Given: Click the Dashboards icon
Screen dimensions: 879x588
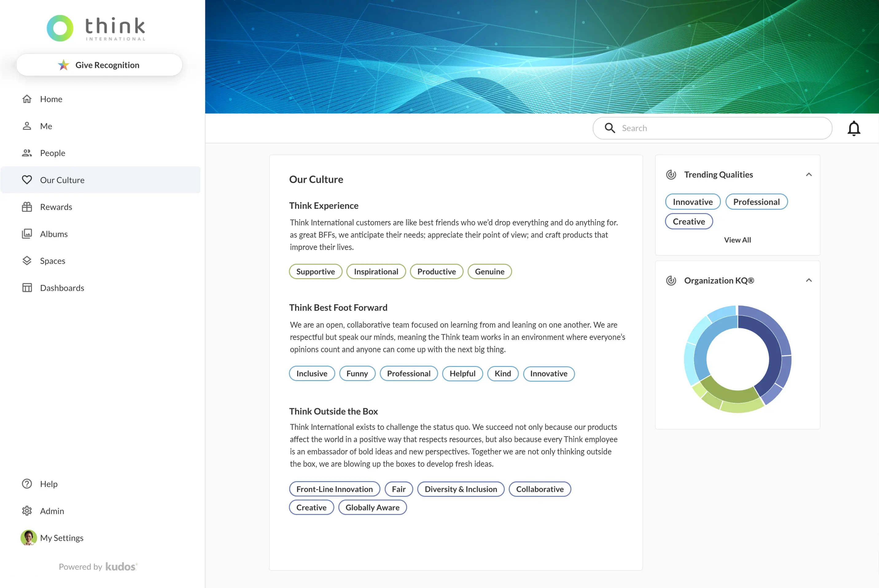Looking at the screenshot, I should click(27, 288).
